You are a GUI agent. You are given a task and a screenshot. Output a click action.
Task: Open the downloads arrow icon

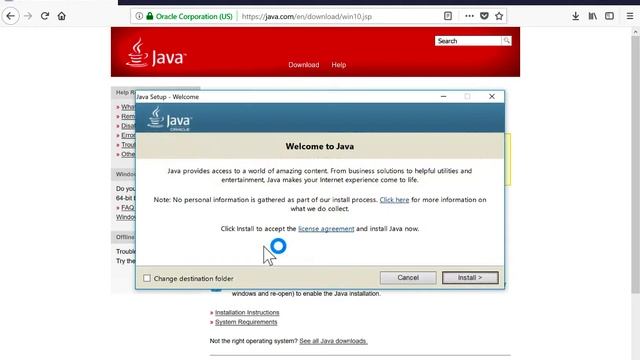tap(576, 16)
